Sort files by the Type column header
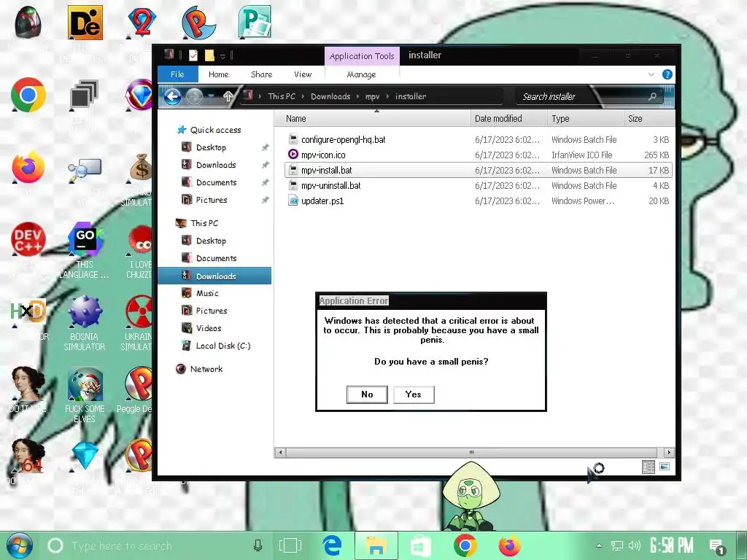The image size is (747, 560). click(586, 119)
